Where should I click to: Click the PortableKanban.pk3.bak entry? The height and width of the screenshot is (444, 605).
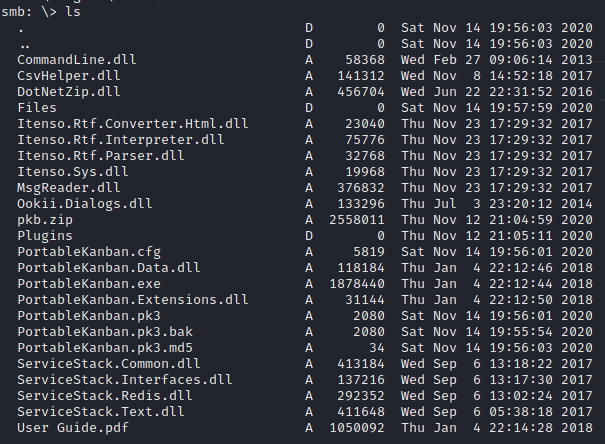[x=97, y=331]
